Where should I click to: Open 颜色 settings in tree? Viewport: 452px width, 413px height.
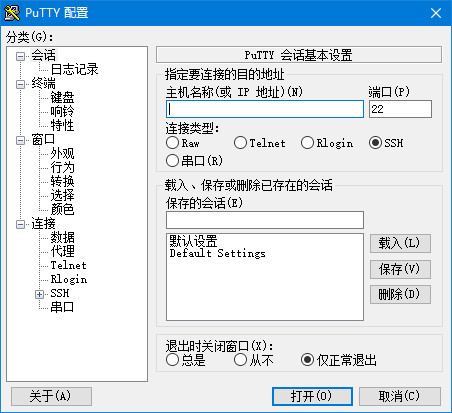pos(62,209)
